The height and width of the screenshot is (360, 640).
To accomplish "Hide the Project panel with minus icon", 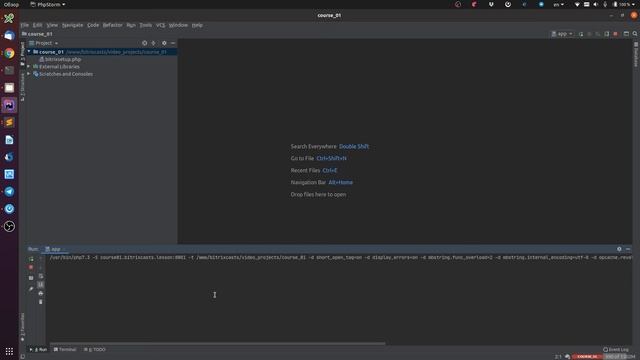I will click(x=173, y=43).
